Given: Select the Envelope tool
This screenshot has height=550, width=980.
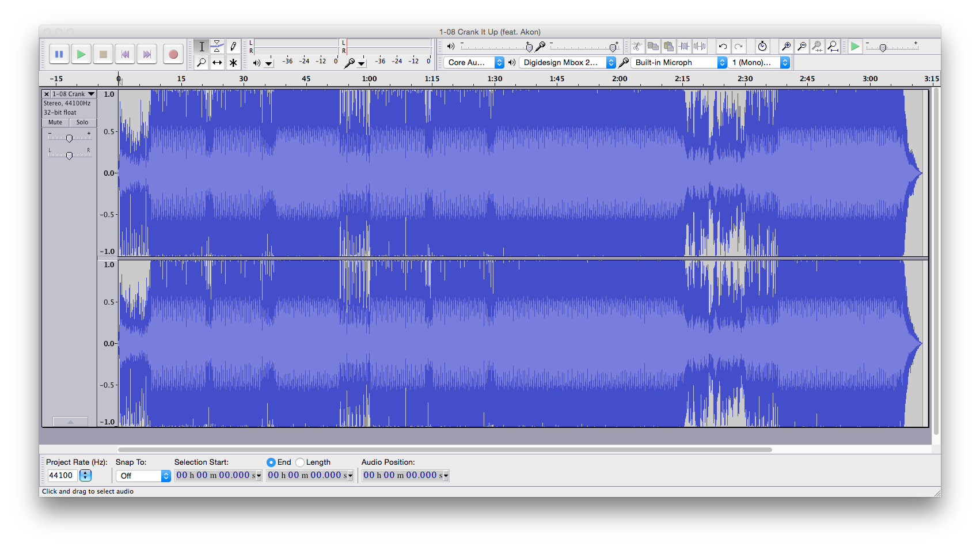Looking at the screenshot, I should pyautogui.click(x=217, y=47).
